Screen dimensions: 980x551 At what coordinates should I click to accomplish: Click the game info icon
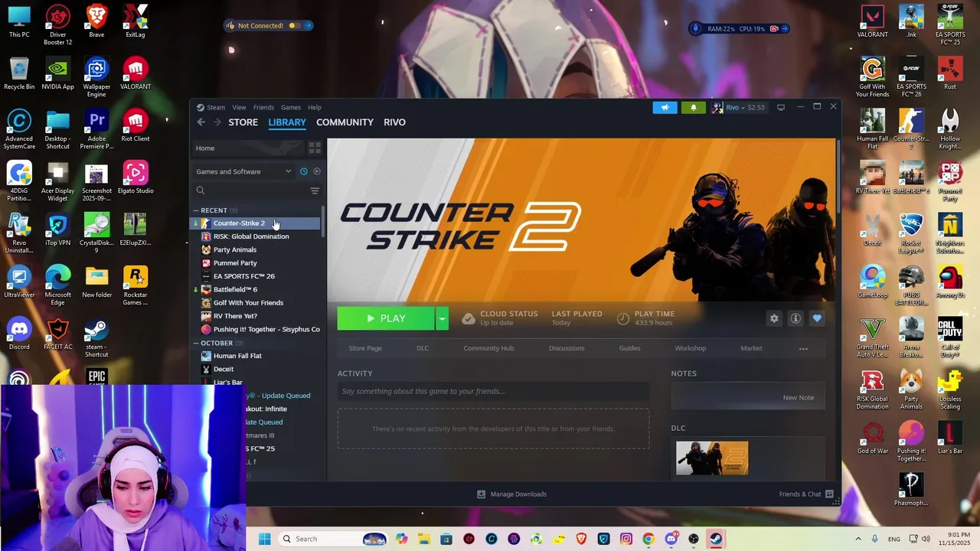click(x=795, y=318)
